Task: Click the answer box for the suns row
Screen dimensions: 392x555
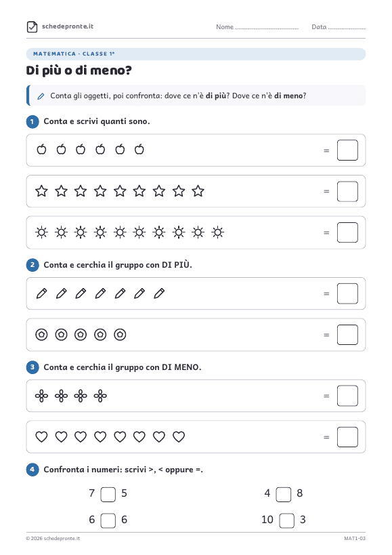Action: tap(347, 232)
